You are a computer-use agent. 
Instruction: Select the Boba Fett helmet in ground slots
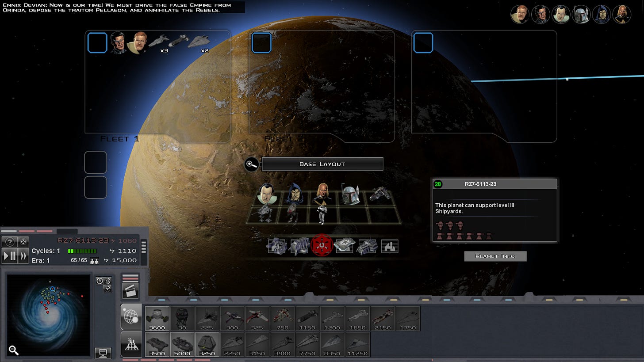[350, 194]
